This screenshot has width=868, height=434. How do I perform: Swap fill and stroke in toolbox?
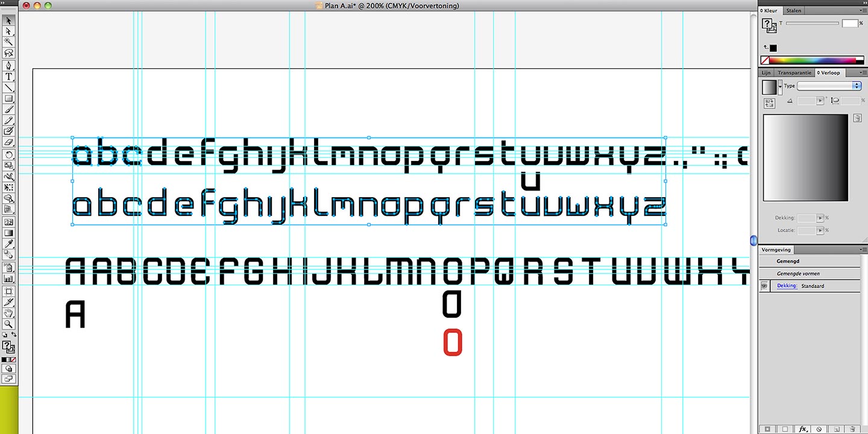click(x=14, y=334)
